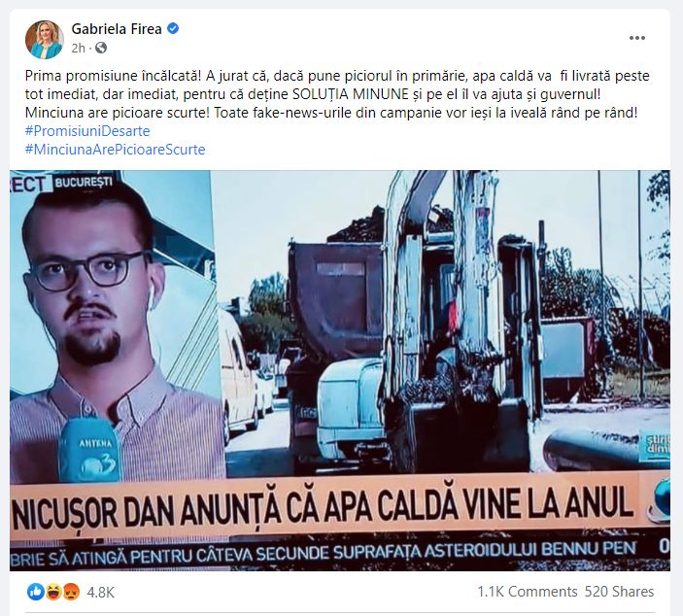683x616 pixels.
Task: Click the blue Like reaction icon
Action: 36,592
